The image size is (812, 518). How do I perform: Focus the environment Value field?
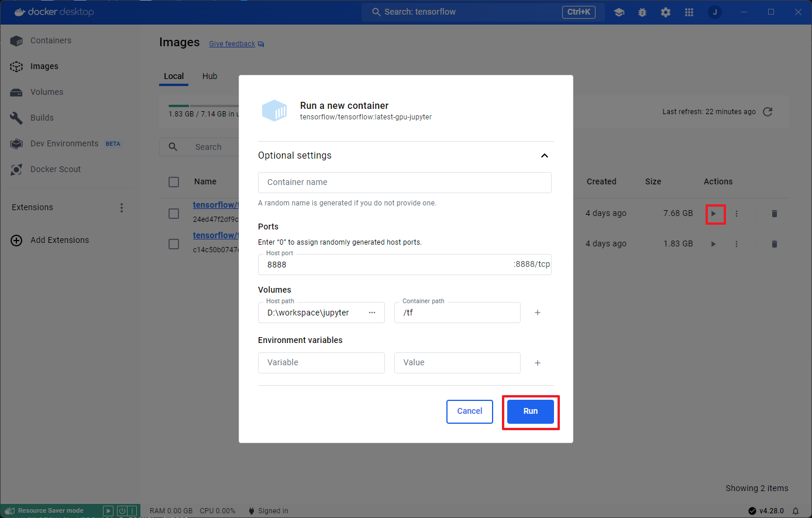point(457,363)
